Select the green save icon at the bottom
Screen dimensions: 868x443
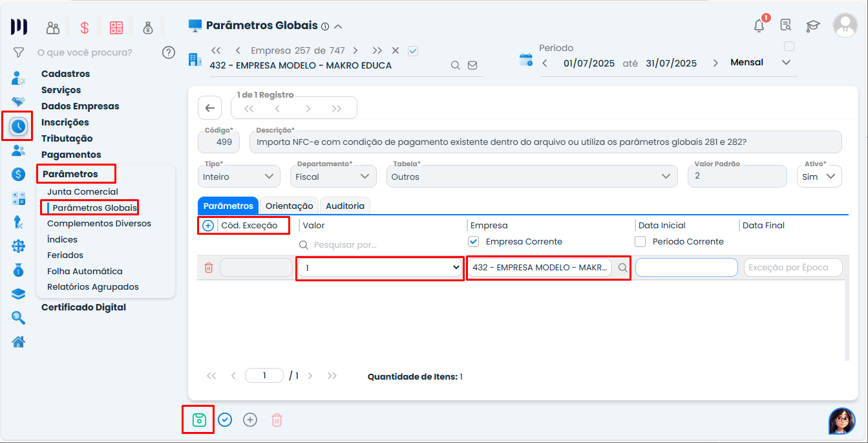pyautogui.click(x=198, y=420)
